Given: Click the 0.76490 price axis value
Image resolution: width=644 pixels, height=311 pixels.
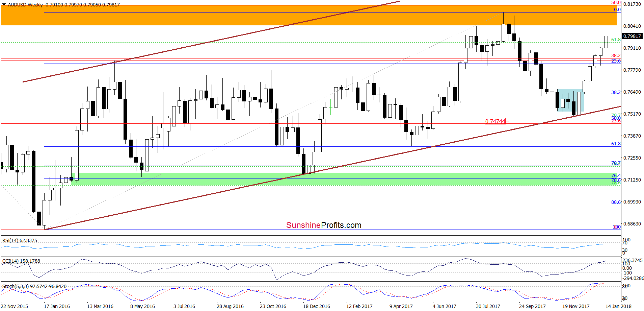Looking at the screenshot, I should [x=632, y=92].
